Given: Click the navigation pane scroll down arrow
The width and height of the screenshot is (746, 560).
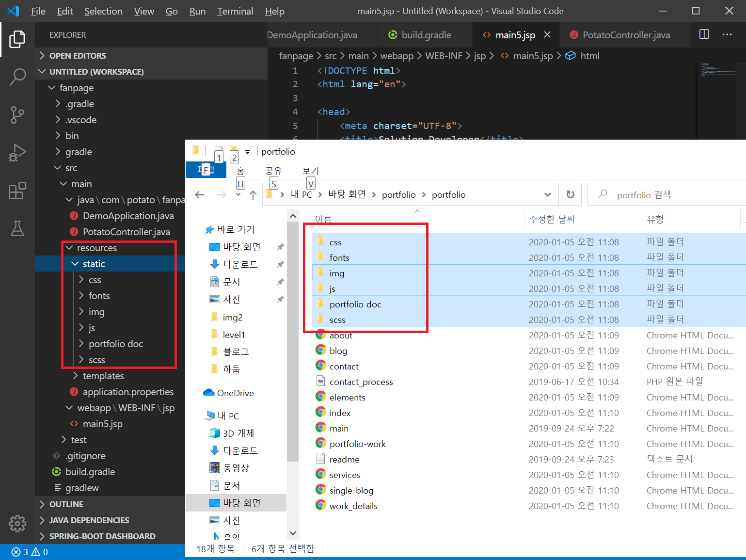Looking at the screenshot, I should 293,533.
